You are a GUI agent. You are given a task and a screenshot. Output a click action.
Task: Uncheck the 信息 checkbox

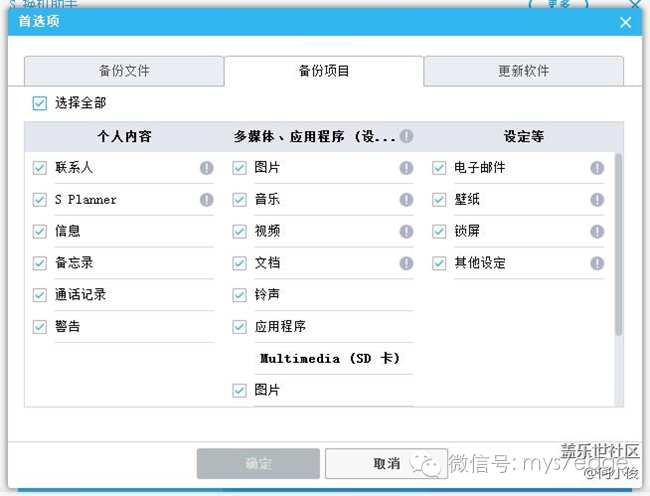[40, 231]
